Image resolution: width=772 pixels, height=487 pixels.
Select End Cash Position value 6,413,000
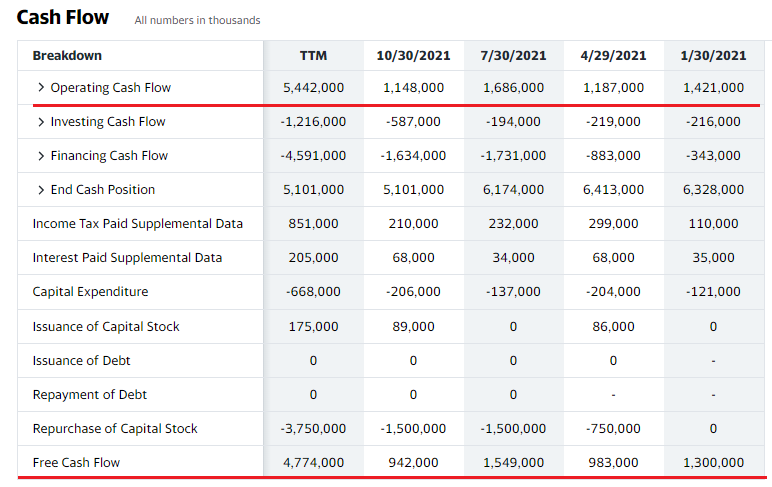click(x=613, y=190)
